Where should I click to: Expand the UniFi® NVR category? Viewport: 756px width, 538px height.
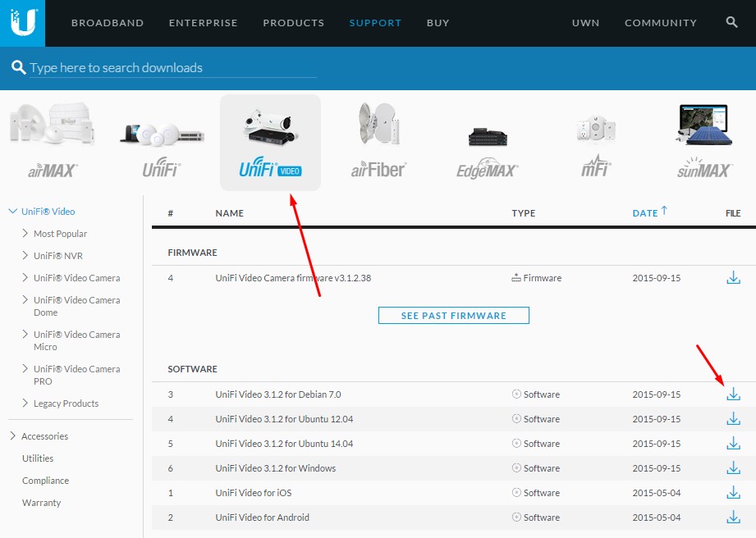[x=25, y=255]
